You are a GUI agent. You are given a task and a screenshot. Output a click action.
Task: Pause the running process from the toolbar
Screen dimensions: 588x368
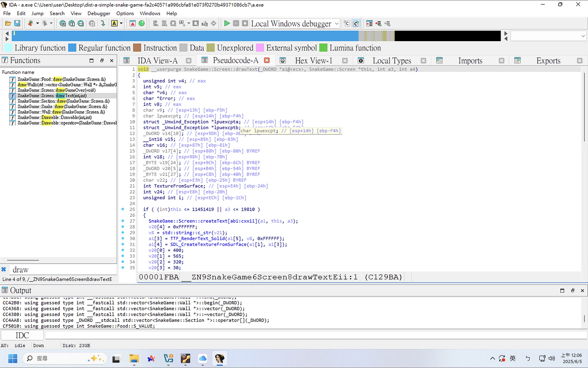point(236,24)
